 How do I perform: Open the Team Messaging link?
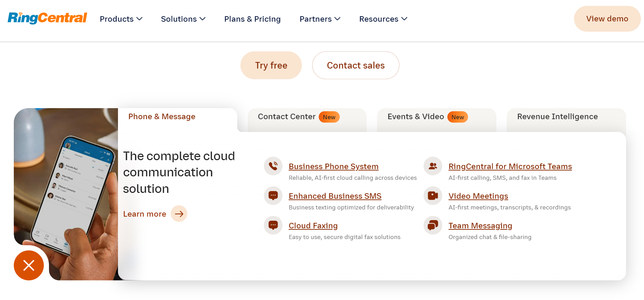coord(480,226)
